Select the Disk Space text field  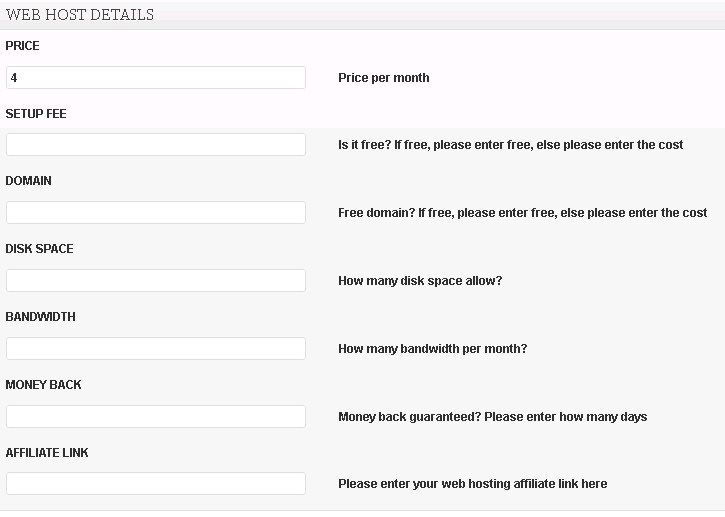point(155,281)
